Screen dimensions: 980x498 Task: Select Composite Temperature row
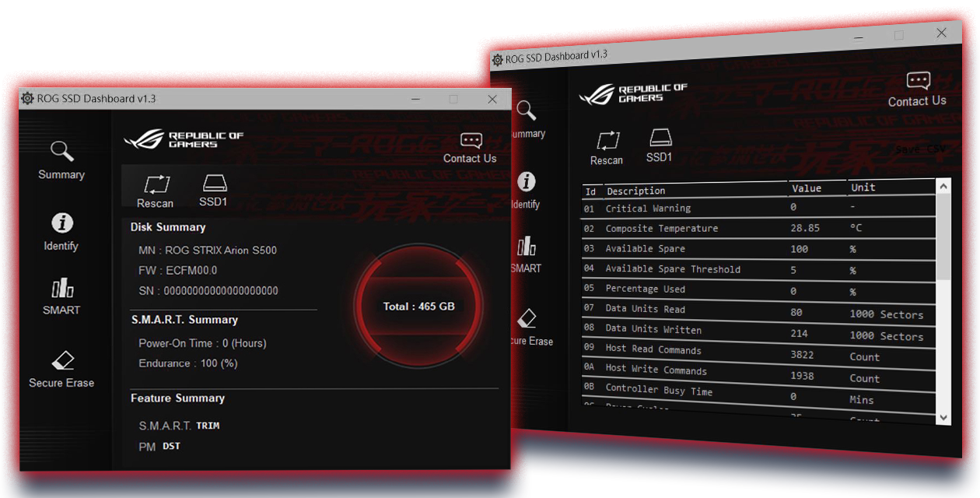point(758,228)
